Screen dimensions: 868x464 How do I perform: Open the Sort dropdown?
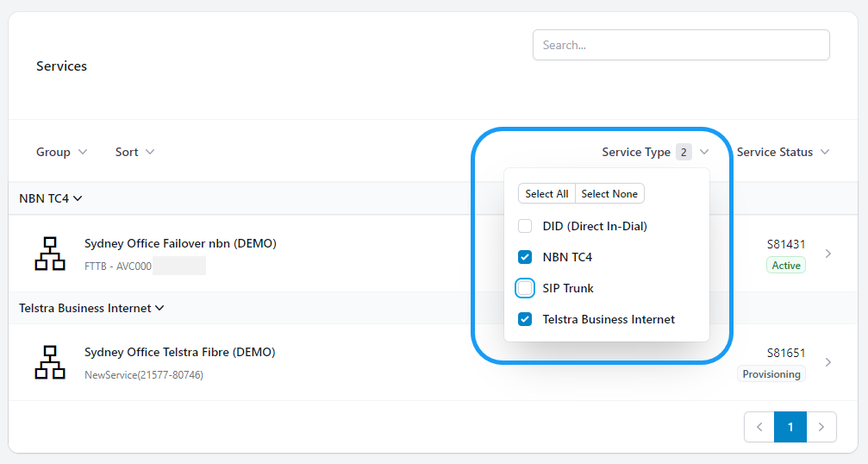coord(134,152)
